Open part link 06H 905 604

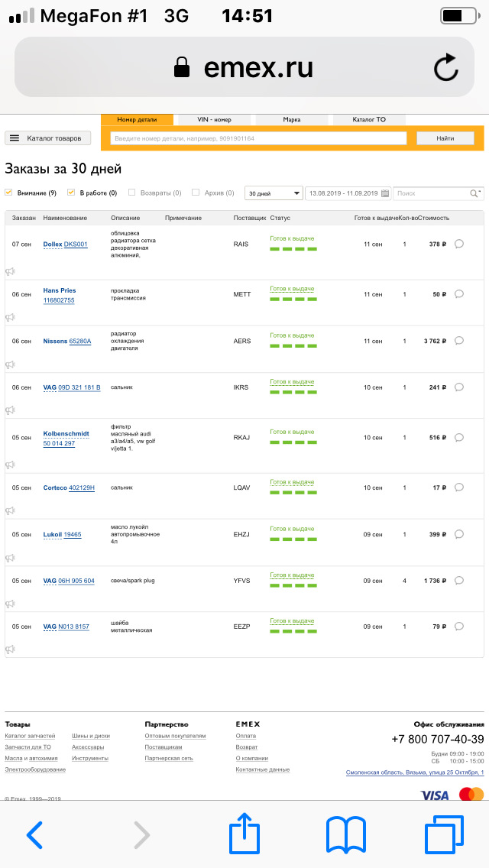[x=76, y=581]
